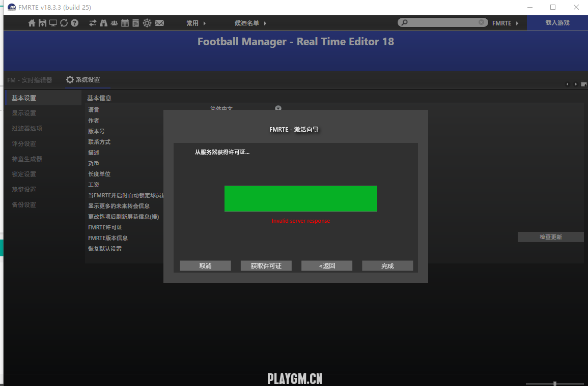Viewport: 588px width, 386px height.
Task: Click the 工资 row label
Action: (94, 185)
